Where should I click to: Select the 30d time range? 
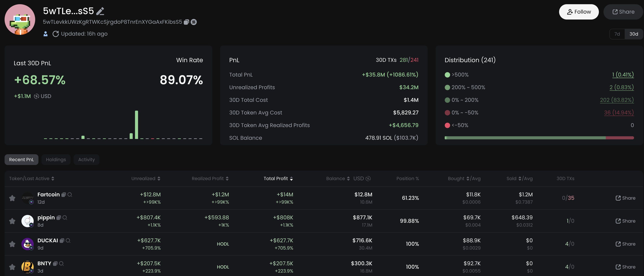[x=633, y=34]
